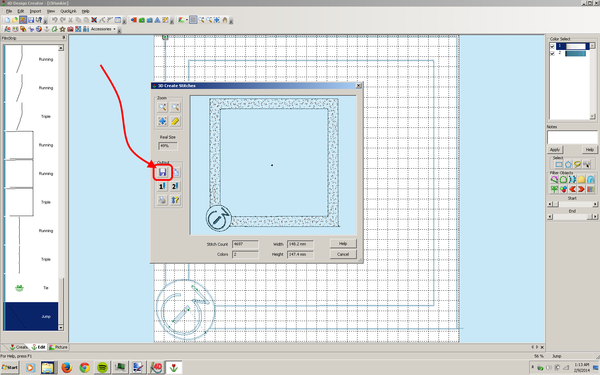Toggle checkbox for color 2 in Color Select
Screen dimensions: 600x375
[x=552, y=53]
